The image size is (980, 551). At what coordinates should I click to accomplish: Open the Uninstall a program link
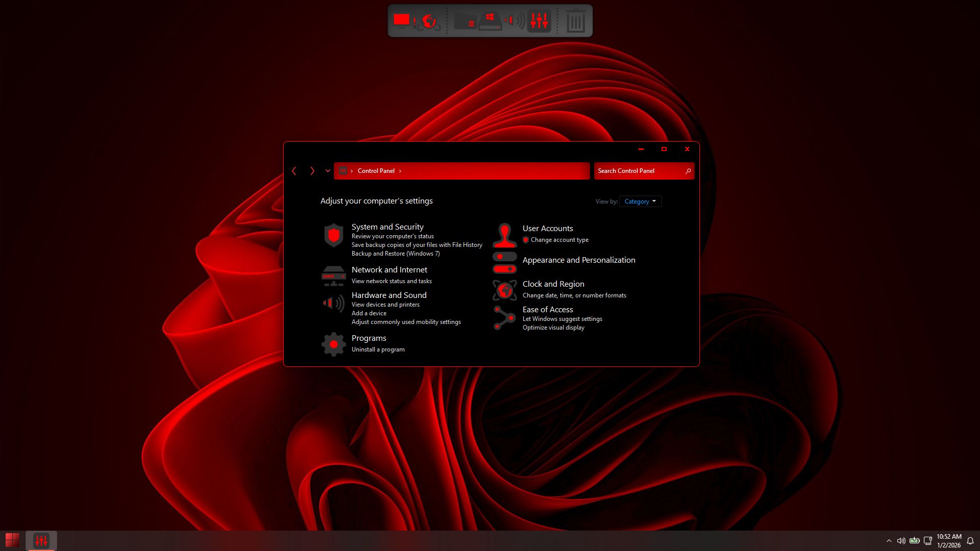[x=378, y=349]
